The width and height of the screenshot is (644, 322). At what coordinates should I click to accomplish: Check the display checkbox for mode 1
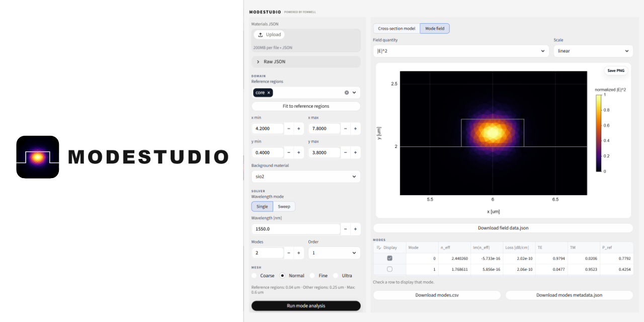point(389,269)
